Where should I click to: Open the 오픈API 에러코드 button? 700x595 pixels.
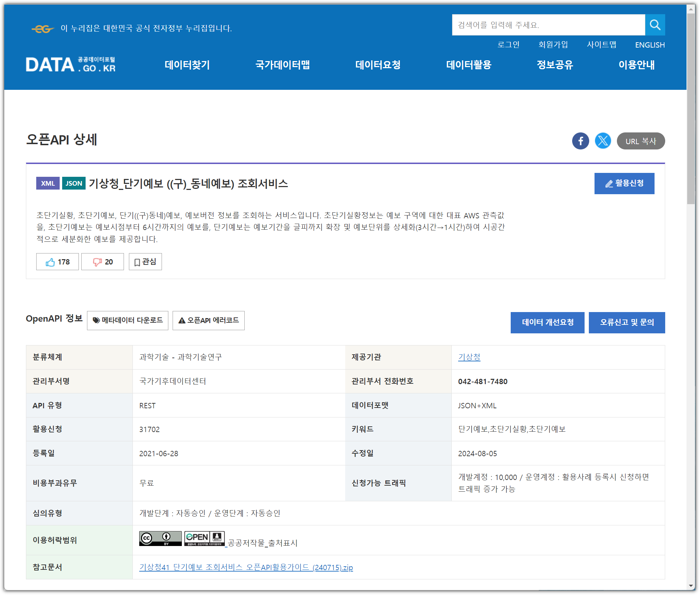(x=208, y=320)
